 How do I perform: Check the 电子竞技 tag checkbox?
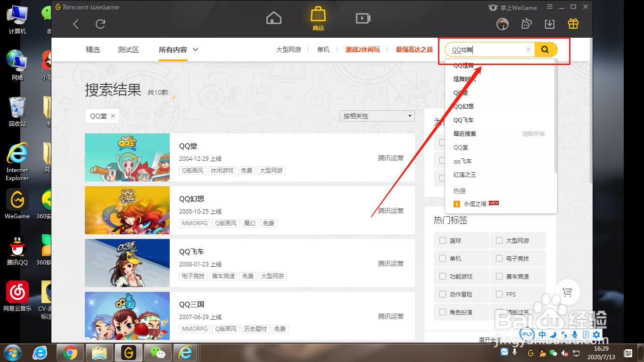tap(499, 258)
